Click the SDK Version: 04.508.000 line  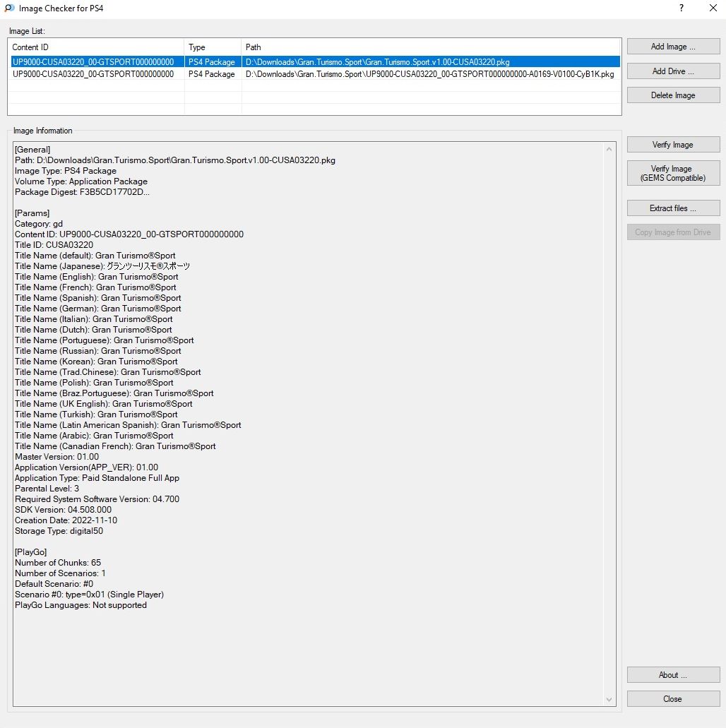click(63, 510)
